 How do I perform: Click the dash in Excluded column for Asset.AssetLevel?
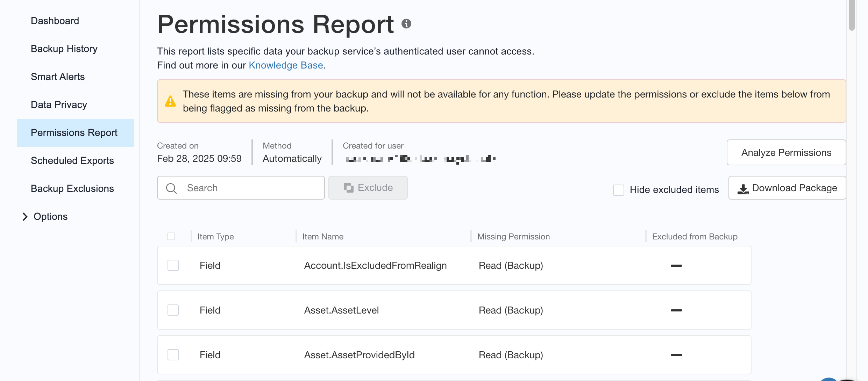pyautogui.click(x=676, y=310)
